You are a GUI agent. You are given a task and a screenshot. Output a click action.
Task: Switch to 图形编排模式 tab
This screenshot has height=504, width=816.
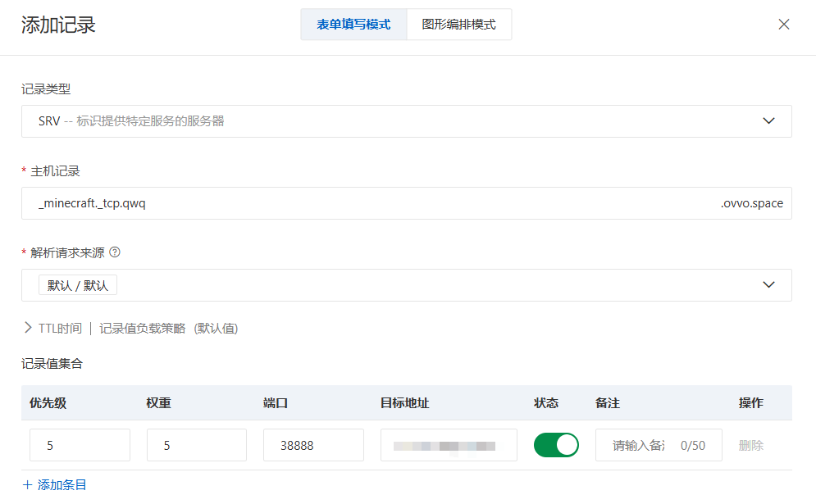pyautogui.click(x=458, y=25)
